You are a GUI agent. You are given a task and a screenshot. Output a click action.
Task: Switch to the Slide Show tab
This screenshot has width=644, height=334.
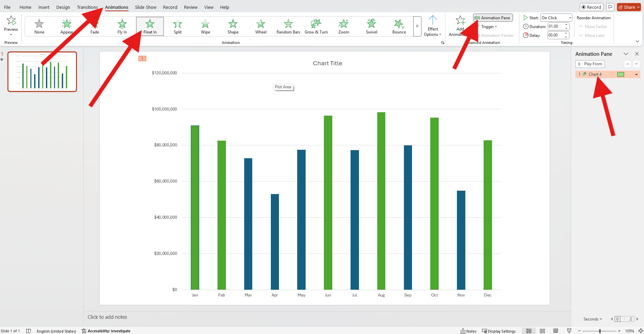[x=145, y=7]
